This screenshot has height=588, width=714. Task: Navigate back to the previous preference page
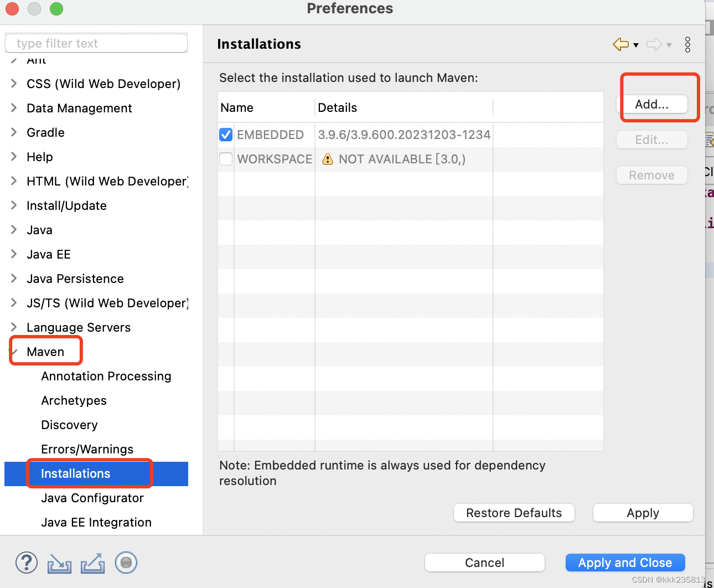pos(620,44)
